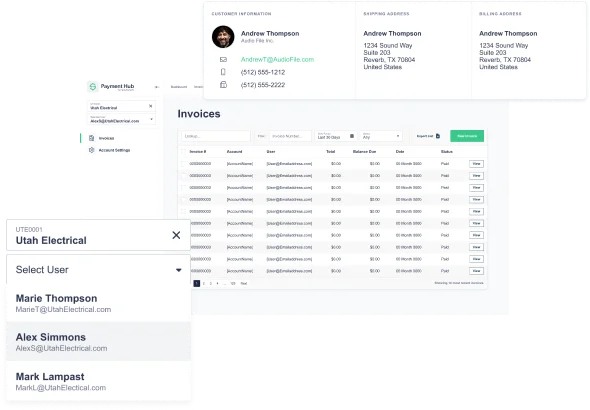The width and height of the screenshot is (590, 410).
Task: Click the mobile phone icon beside (512) 555-1212
Action: click(223, 72)
